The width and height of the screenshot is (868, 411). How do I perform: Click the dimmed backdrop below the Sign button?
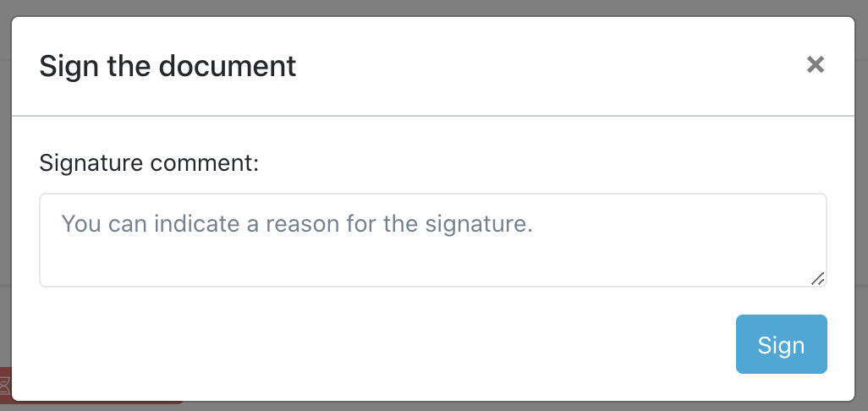click(781, 406)
